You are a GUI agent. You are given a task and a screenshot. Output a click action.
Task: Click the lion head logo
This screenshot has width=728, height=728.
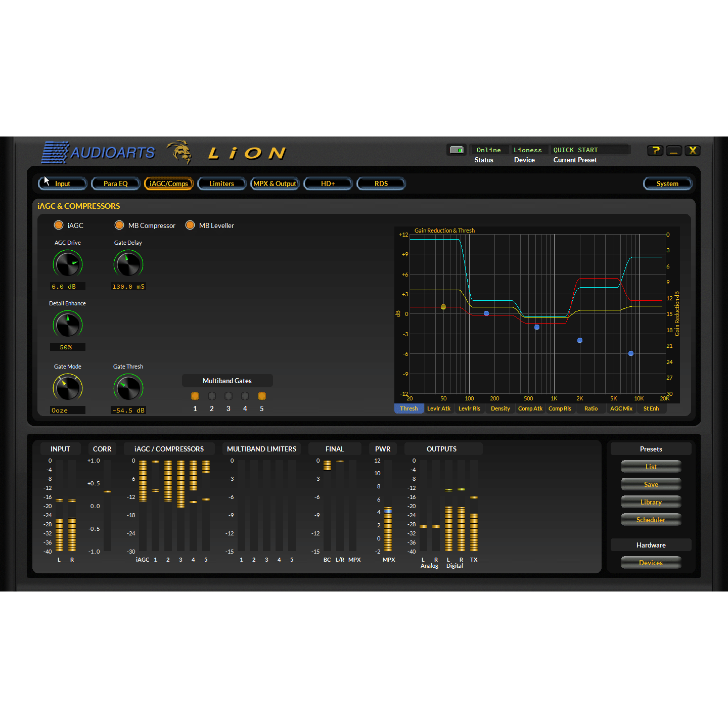coord(180,152)
